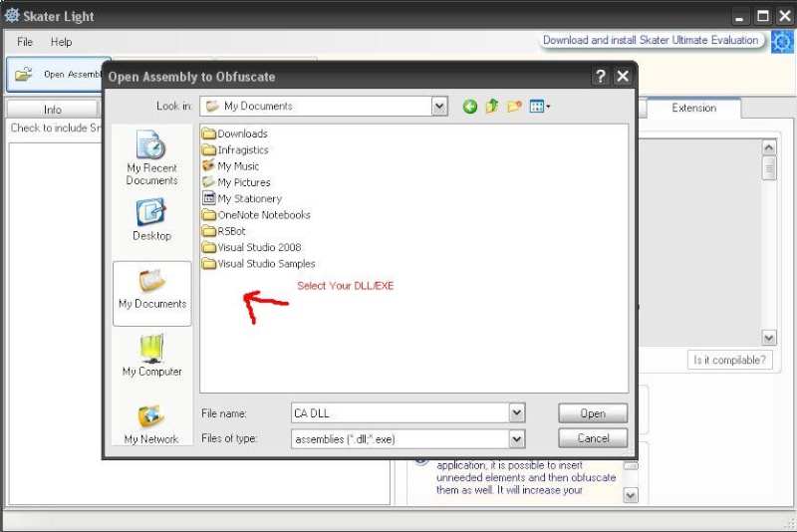797x532 pixels.
Task: Select My Recent Documents in places bar
Action: click(151, 158)
